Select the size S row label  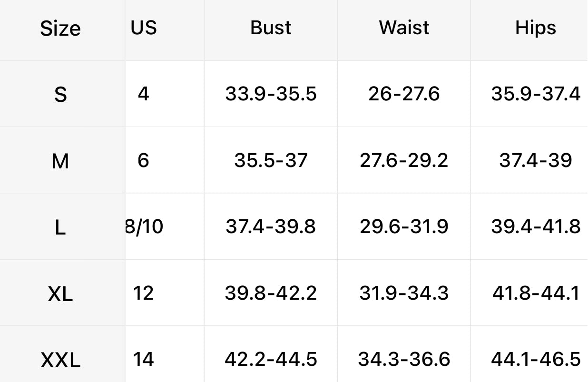60,95
